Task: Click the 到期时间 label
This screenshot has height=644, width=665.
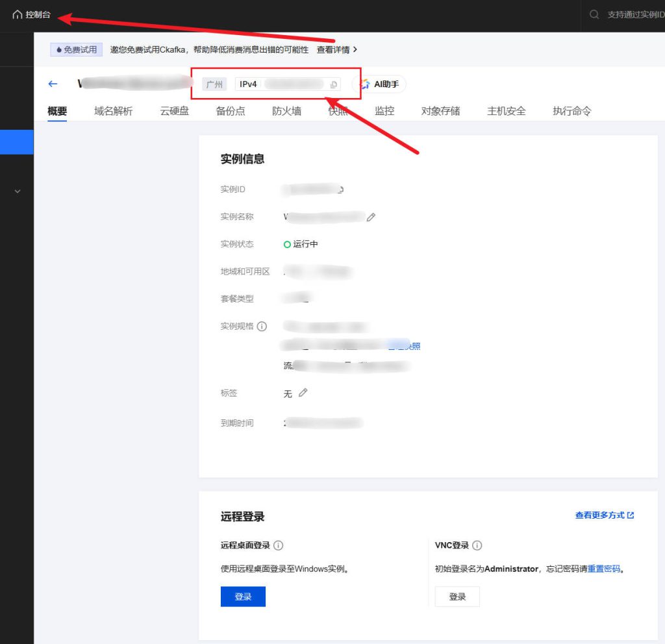Action: pyautogui.click(x=237, y=423)
